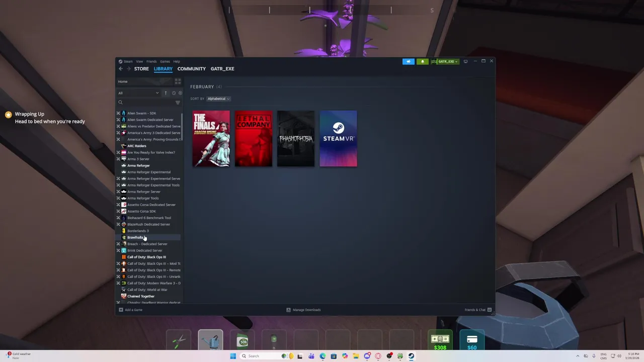This screenshot has width=644, height=362.
Task: Click the Edge browser taskbar icon
Action: 323,356
